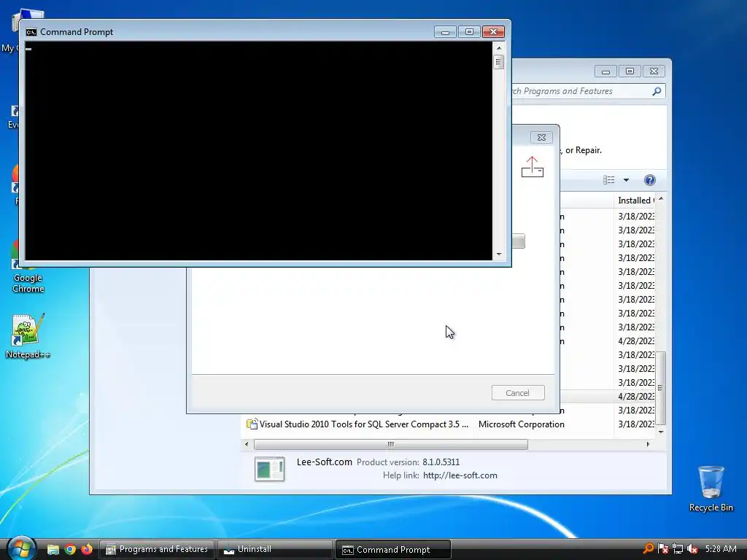
Task: Click the Command Prompt vertical scroll thumb
Action: pyautogui.click(x=499, y=62)
